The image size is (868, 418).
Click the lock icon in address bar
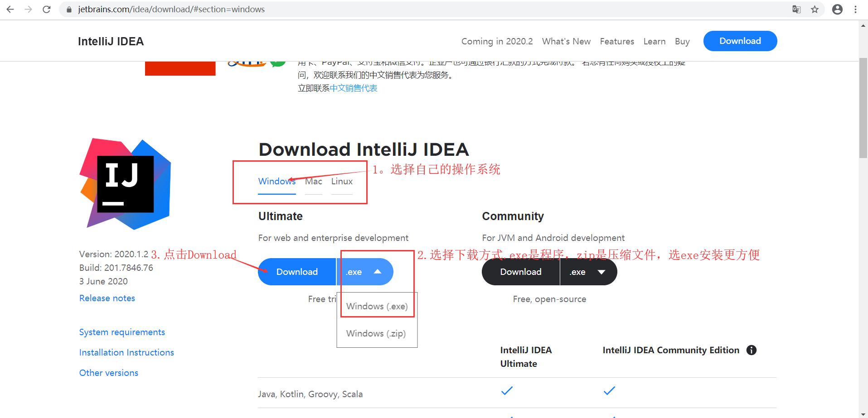69,10
